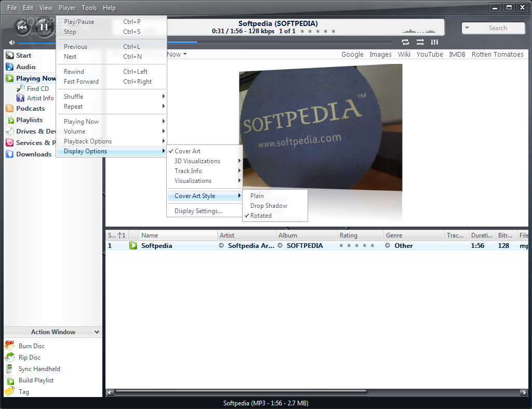Image resolution: width=532 pixels, height=409 pixels.
Task: Expand the Visualizations submenu
Action: click(205, 181)
